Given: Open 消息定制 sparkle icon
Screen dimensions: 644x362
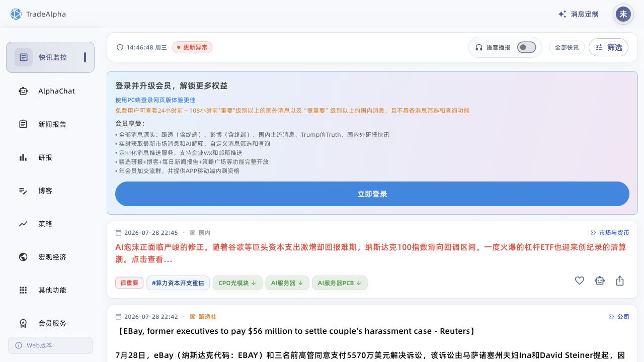Looking at the screenshot, I should (562, 14).
